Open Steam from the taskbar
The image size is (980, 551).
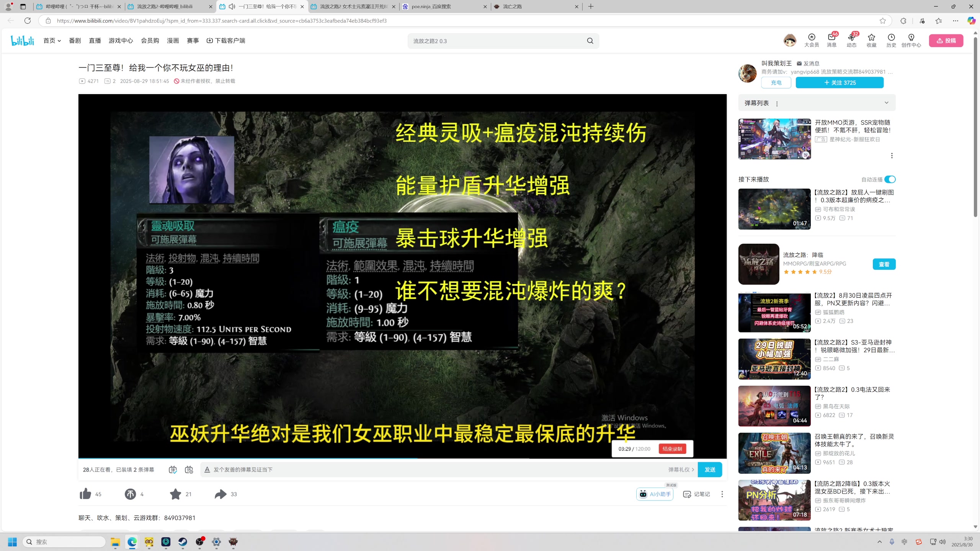coord(183,542)
